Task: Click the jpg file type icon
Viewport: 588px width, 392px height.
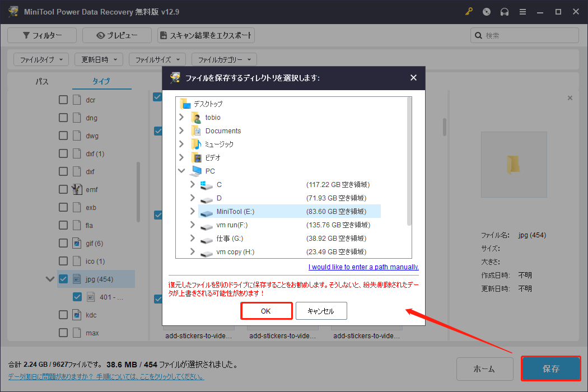Action: tap(77, 279)
